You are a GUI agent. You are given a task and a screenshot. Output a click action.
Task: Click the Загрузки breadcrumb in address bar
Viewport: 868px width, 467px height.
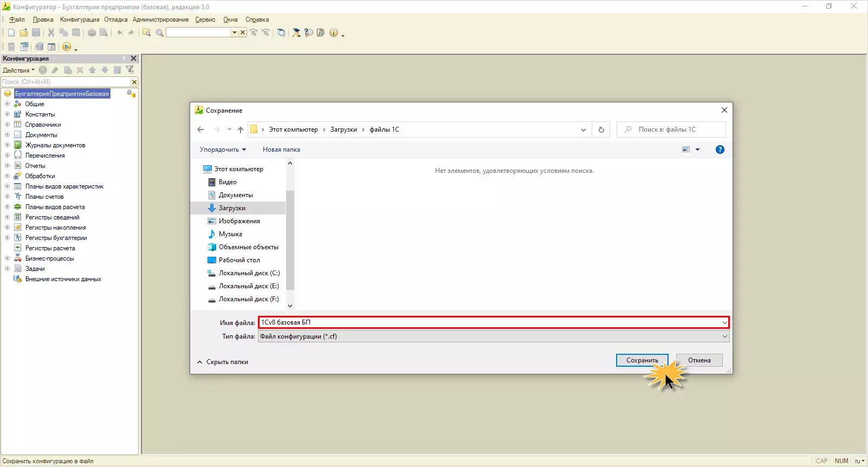pyautogui.click(x=344, y=129)
